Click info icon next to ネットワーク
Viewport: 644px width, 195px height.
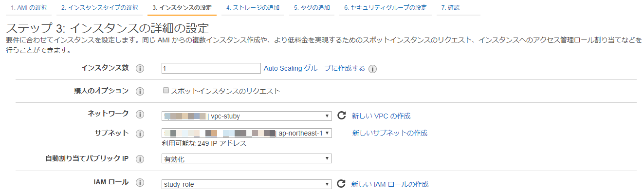pyautogui.click(x=140, y=115)
